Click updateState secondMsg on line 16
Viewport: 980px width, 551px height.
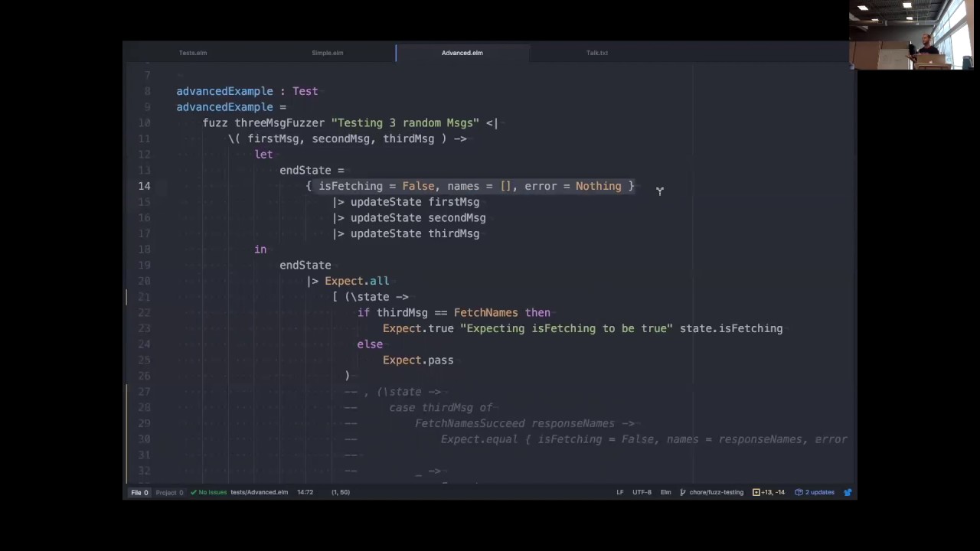pyautogui.click(x=418, y=217)
